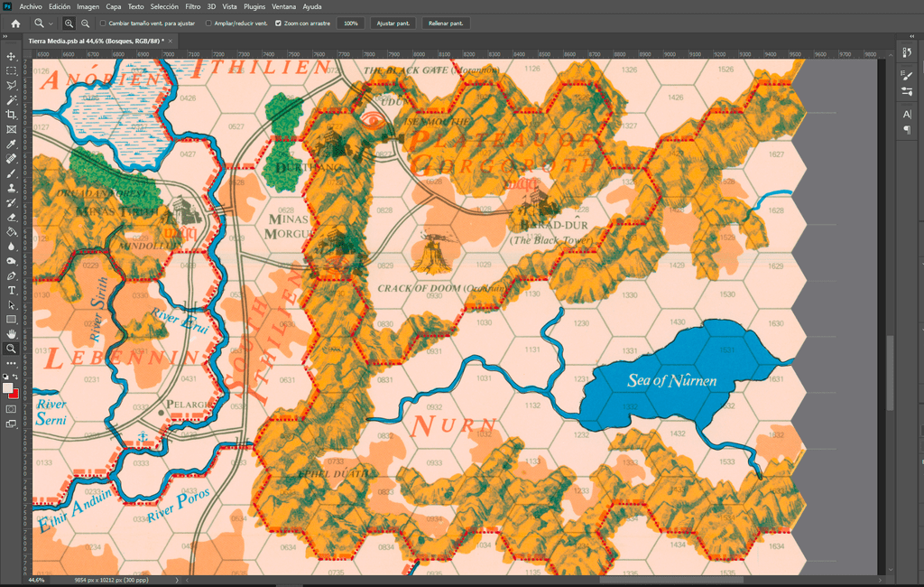Select the Rectangular Marquee tool
The image size is (924, 587).
coord(11,70)
